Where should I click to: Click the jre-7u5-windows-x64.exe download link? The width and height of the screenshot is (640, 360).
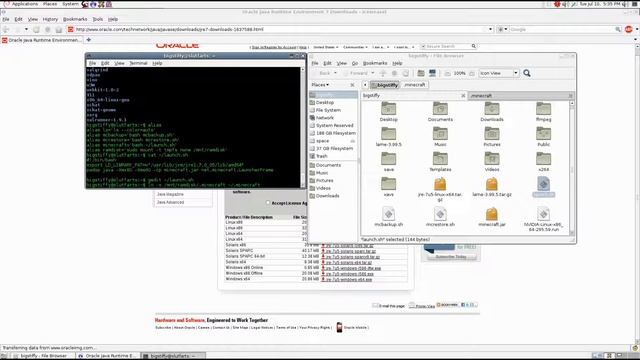[349, 280]
